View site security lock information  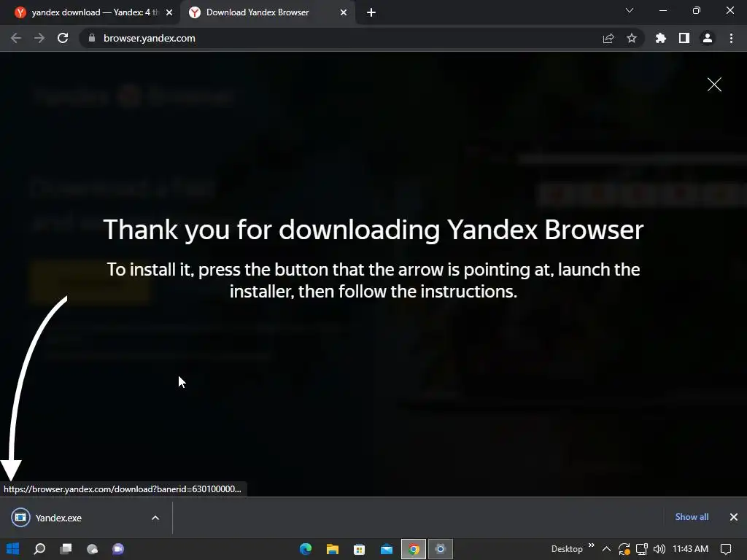(x=92, y=38)
